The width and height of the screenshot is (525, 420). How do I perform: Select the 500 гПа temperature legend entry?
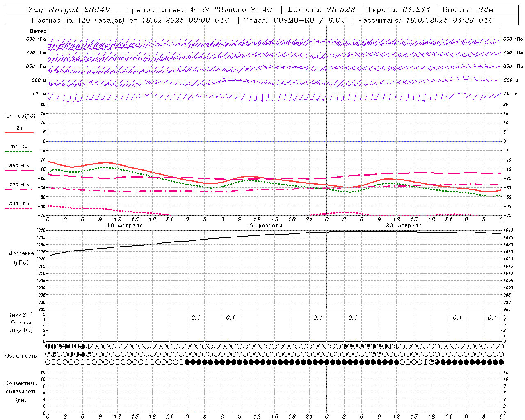click(19, 204)
